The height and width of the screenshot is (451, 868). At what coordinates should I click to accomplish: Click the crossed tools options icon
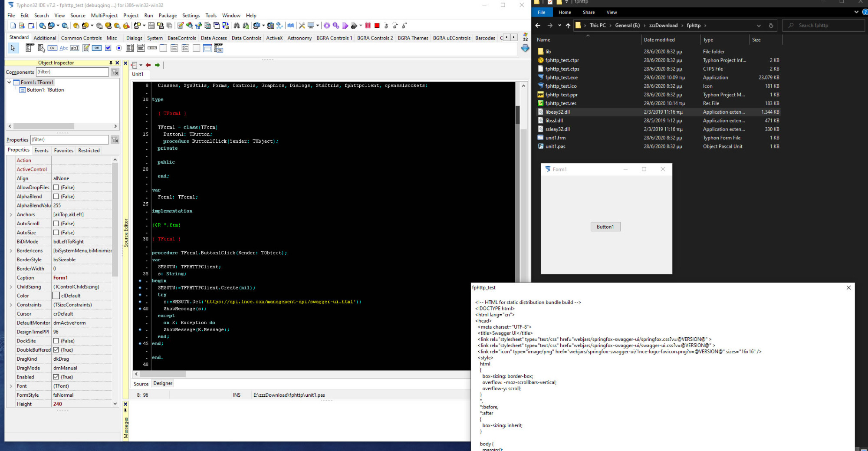(302, 26)
